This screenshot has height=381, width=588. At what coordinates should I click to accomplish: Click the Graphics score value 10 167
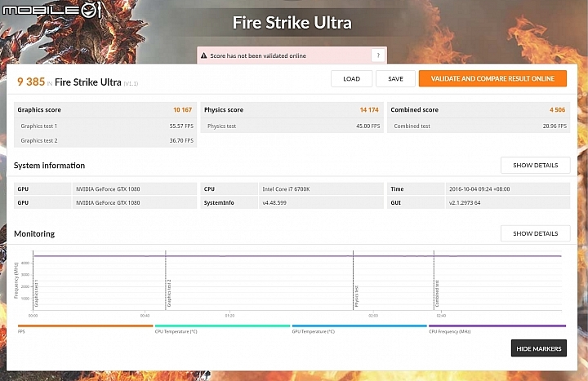point(182,110)
